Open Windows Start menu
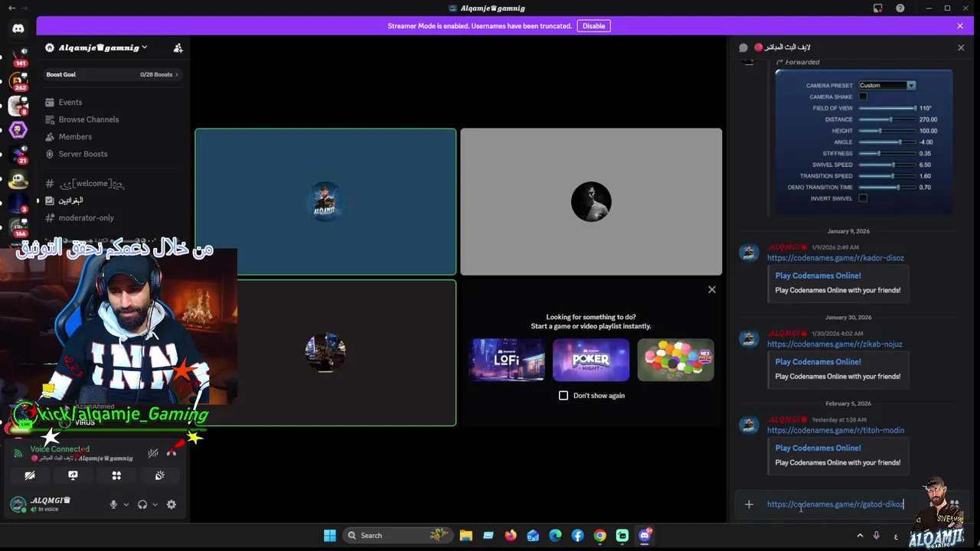This screenshot has width=980, height=551. pyautogui.click(x=330, y=536)
